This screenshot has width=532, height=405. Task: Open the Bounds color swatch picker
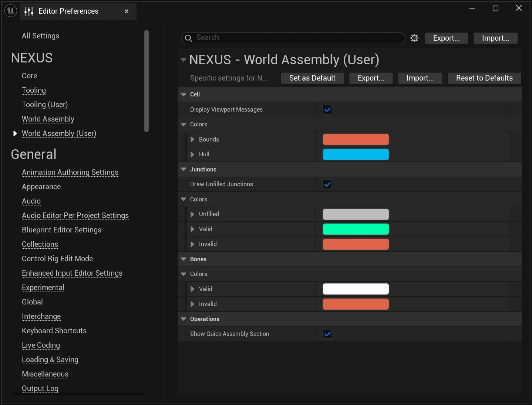356,139
